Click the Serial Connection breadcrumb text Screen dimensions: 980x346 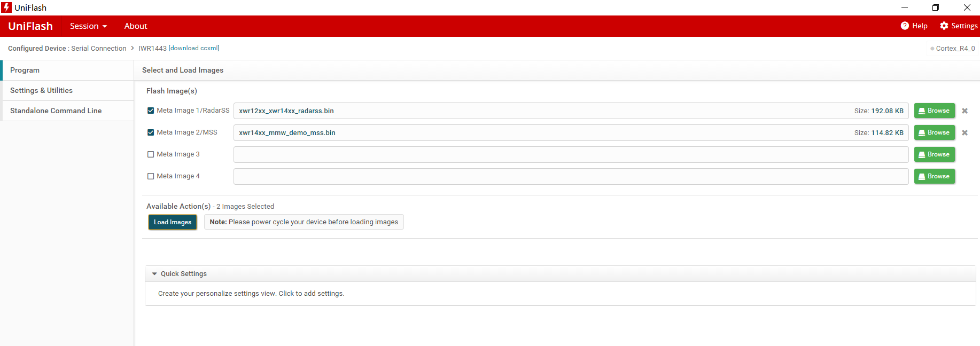(99, 49)
